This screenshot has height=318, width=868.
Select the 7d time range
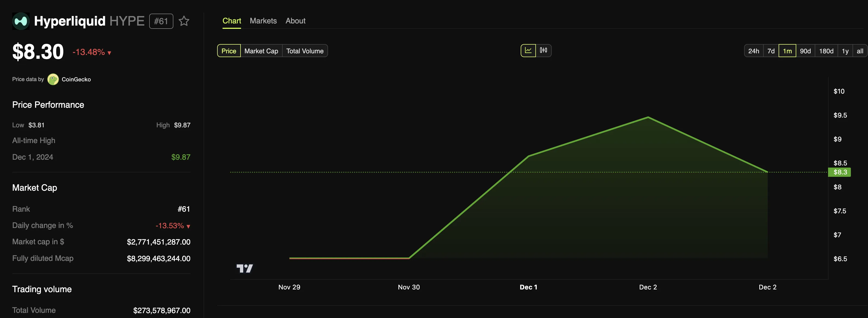[x=771, y=51]
